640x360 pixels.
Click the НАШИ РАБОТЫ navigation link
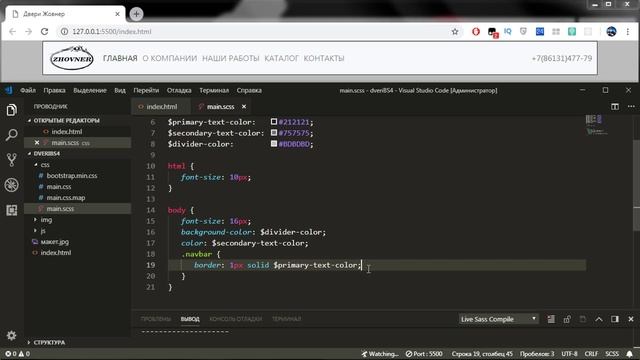tap(231, 58)
